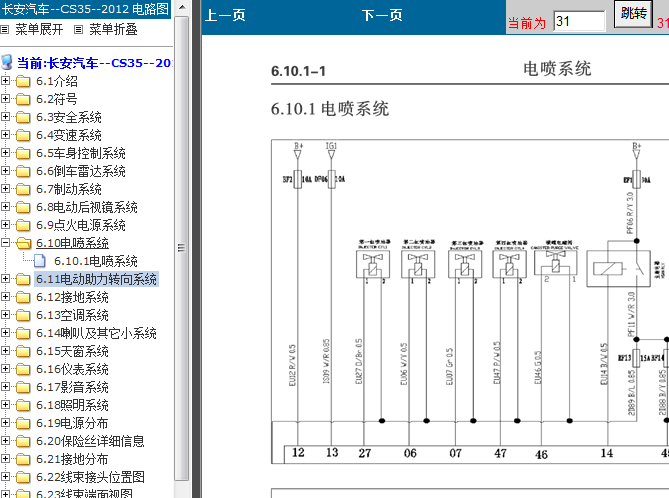Select 6.9点火电源系统 tree entry
This screenshot has height=498, width=669.
[x=81, y=225]
